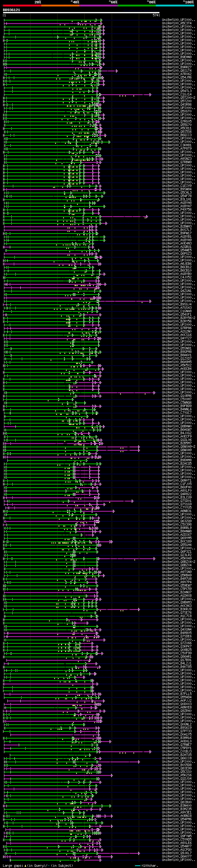Open hit UniRef100_Q8I1T4
The image size is (197, 868).
(x=177, y=71)
